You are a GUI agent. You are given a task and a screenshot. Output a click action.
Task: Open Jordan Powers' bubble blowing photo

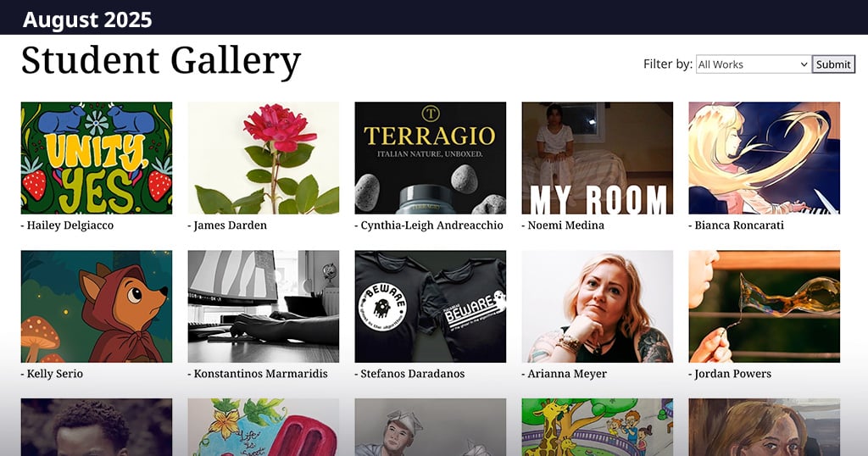tap(764, 307)
